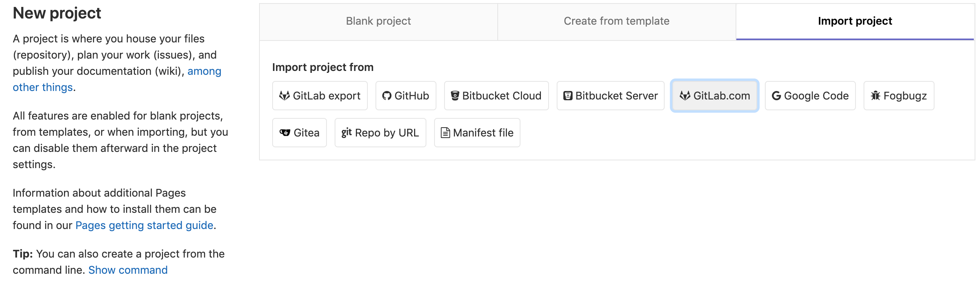The width and height of the screenshot is (980, 283).
Task: Switch to the Blank project tab
Action: (378, 21)
